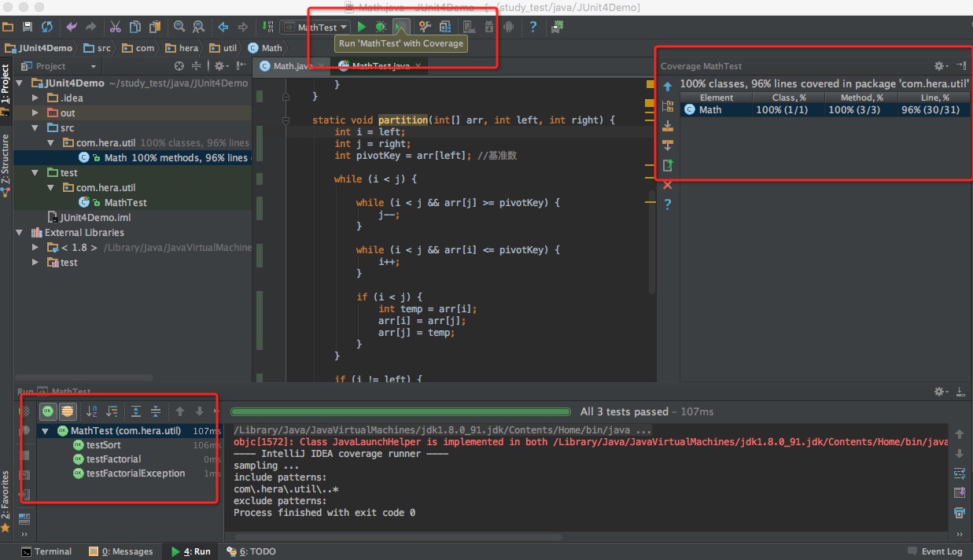Sort tests by duration icon

coord(112,411)
